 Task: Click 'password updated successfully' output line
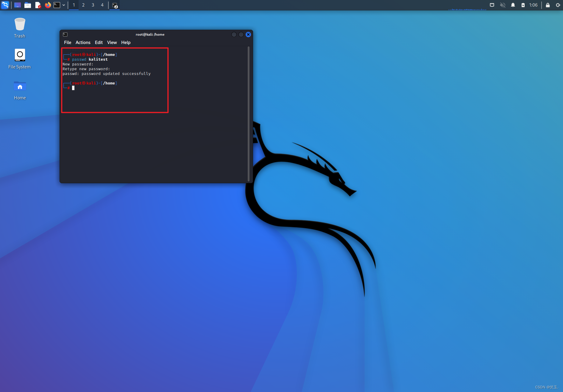click(x=107, y=74)
